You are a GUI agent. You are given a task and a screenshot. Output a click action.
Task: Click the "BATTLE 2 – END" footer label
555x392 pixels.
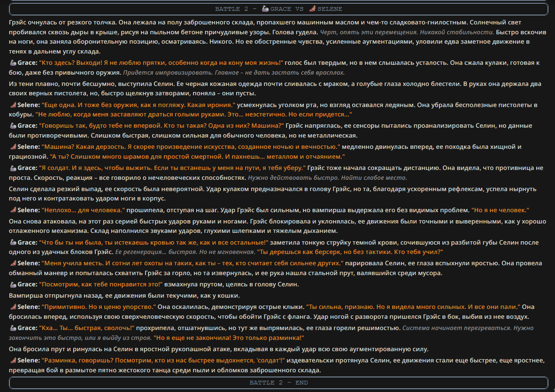click(x=278, y=383)
